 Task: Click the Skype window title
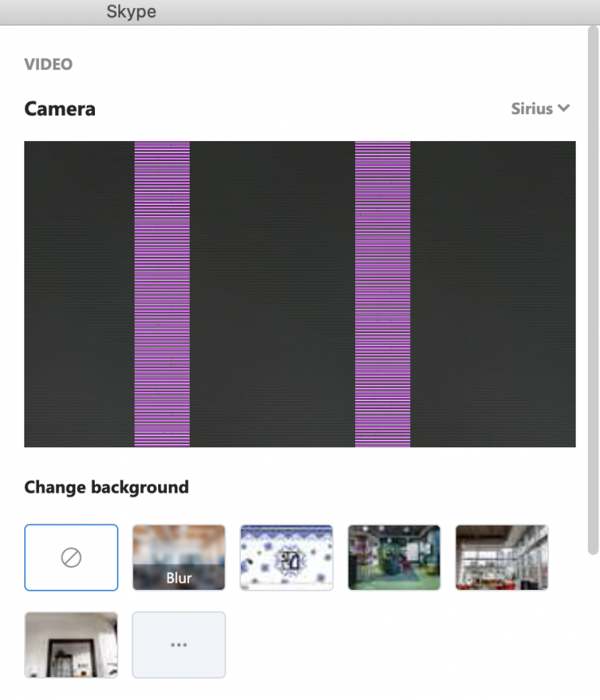tap(131, 11)
